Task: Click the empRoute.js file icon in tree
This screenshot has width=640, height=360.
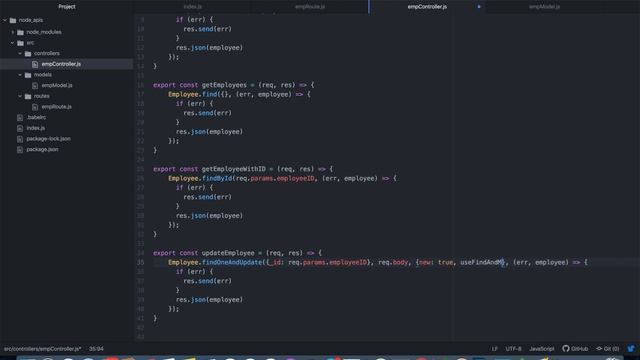Action: tap(35, 107)
